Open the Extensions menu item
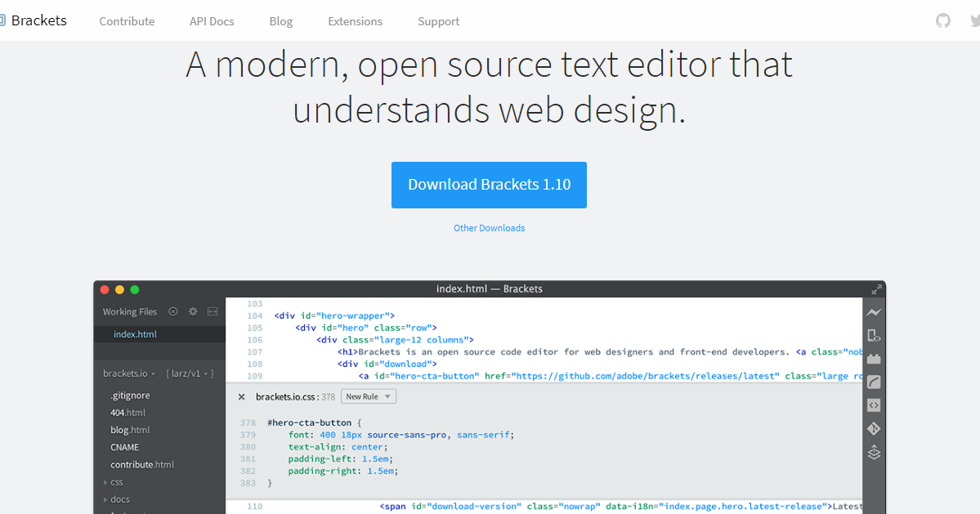 click(x=355, y=21)
